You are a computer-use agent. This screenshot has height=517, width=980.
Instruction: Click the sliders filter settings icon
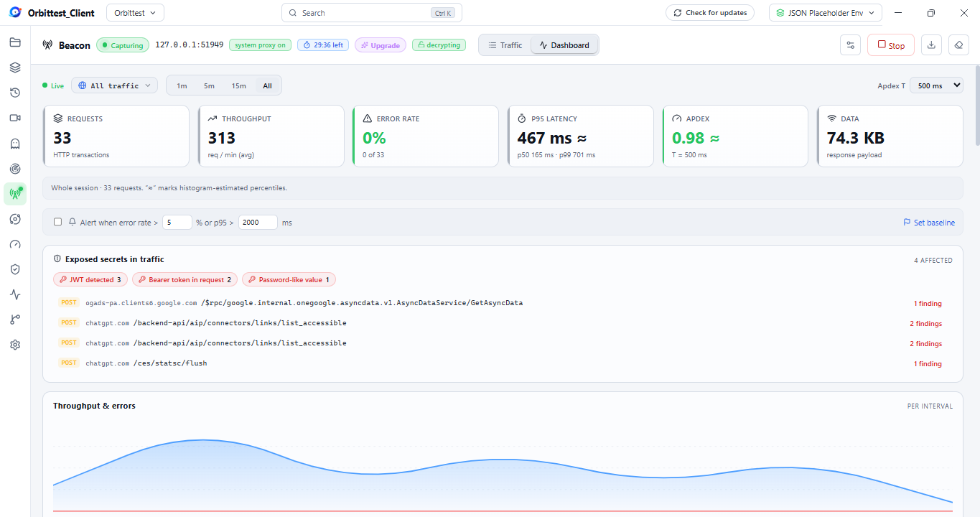tap(850, 45)
